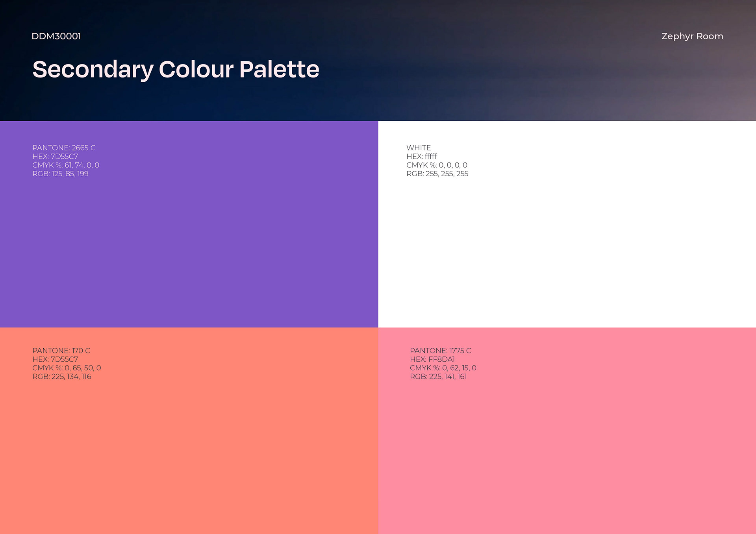The image size is (756, 534).
Task: Select 'CMYK %: 0, 65, 50, 0'
Action: 67,368
